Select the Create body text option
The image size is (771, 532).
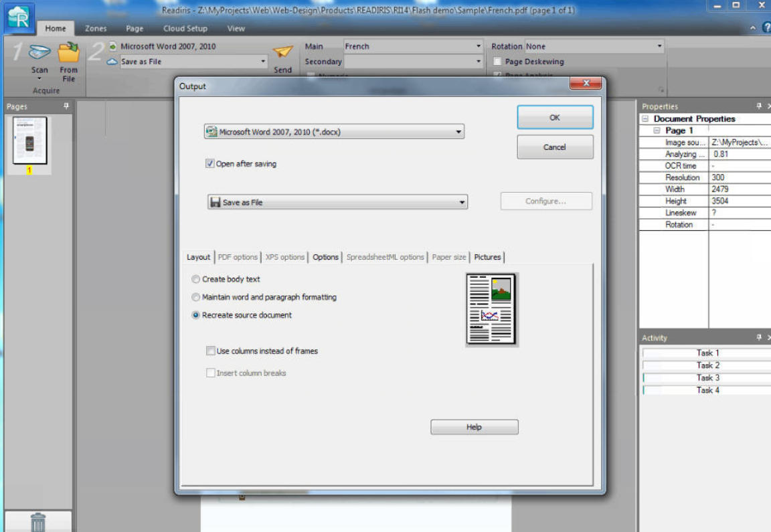point(196,280)
